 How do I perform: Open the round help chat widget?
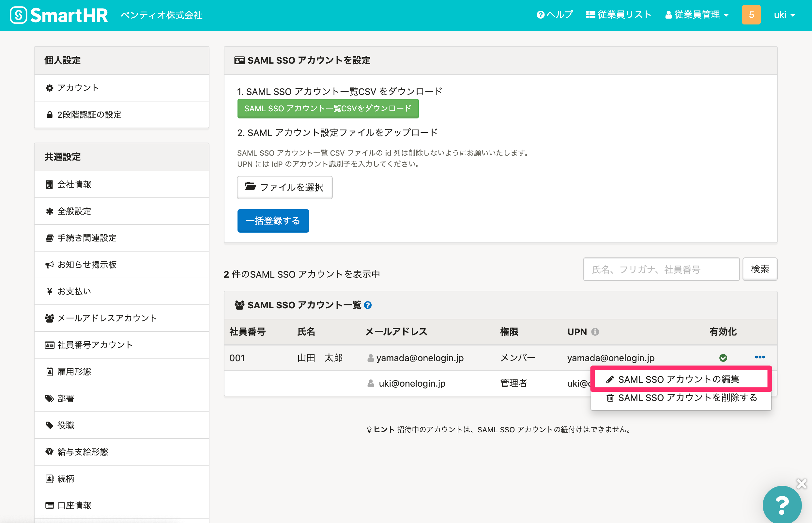coord(782,504)
